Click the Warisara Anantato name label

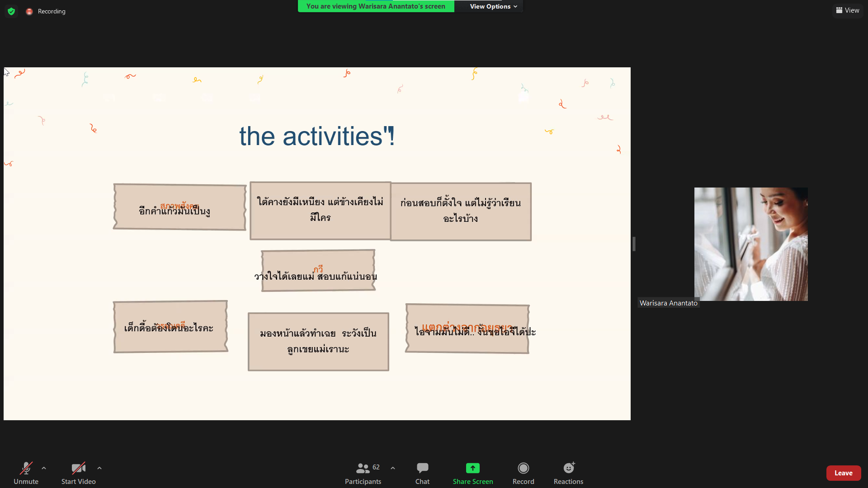pos(668,303)
